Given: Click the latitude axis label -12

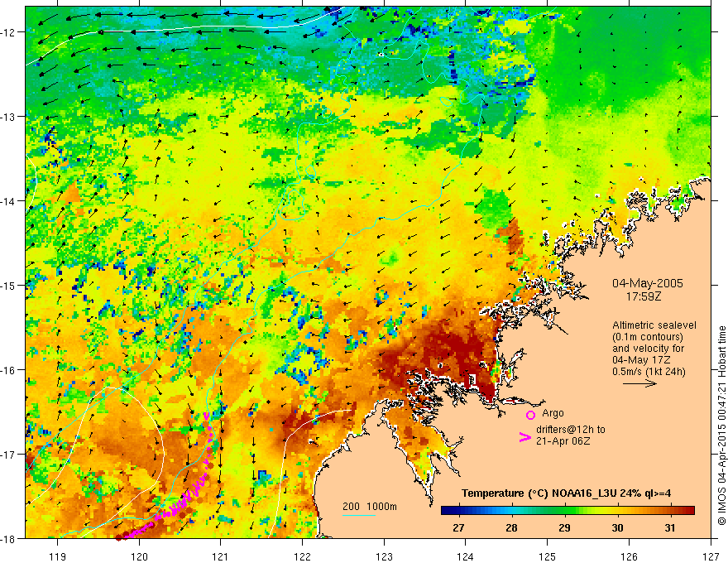Looking at the screenshot, I should point(7,32).
